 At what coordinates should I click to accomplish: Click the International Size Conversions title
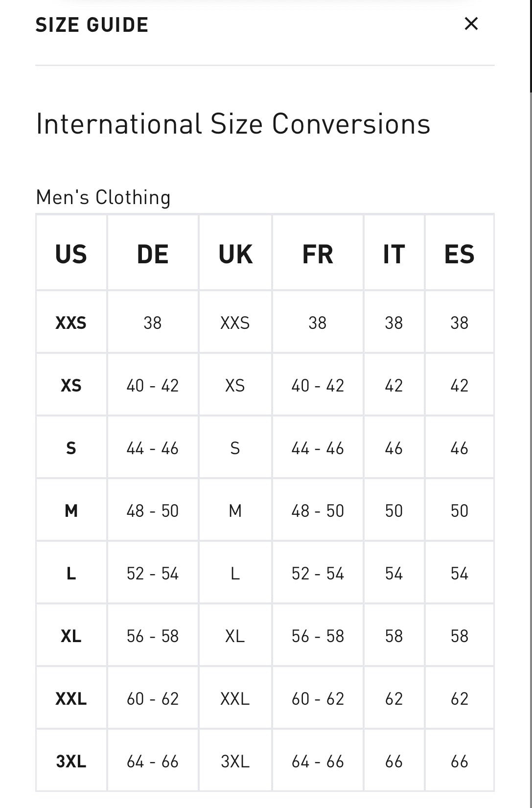tap(233, 124)
